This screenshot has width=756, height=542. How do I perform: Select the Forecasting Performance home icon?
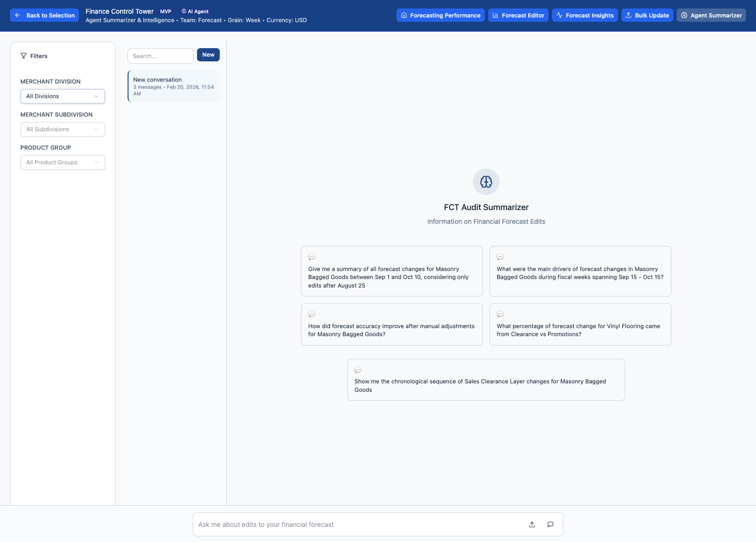tap(404, 15)
